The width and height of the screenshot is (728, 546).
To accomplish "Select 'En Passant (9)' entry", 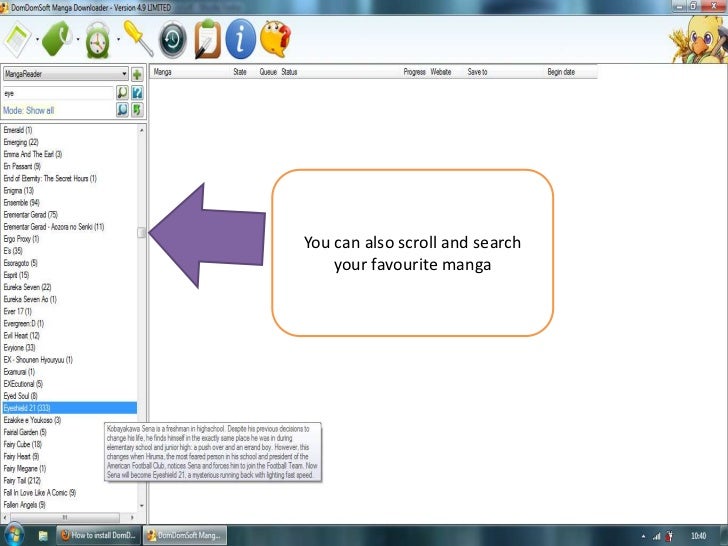I will 22,166.
